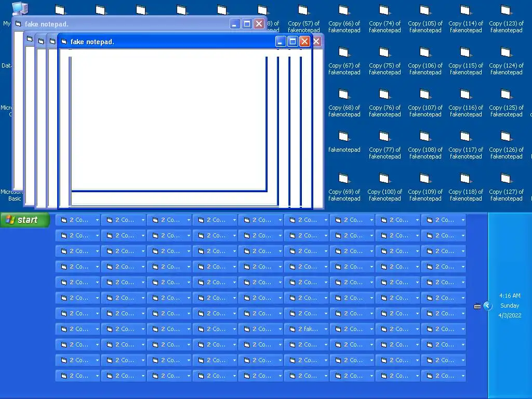Select the My Computer desktop icon
Screen dimensions: 532x399
tap(20, 8)
